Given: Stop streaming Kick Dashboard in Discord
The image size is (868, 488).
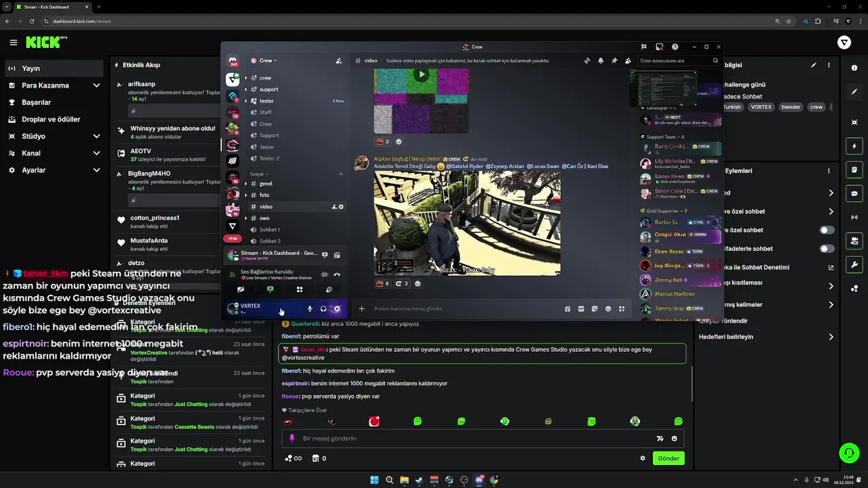Looking at the screenshot, I should [325, 255].
